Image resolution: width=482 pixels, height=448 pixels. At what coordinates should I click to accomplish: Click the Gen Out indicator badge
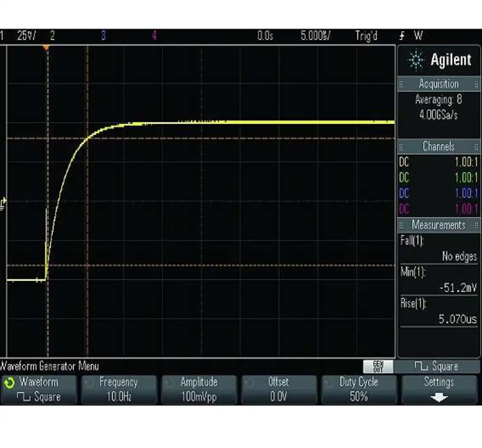[378, 366]
